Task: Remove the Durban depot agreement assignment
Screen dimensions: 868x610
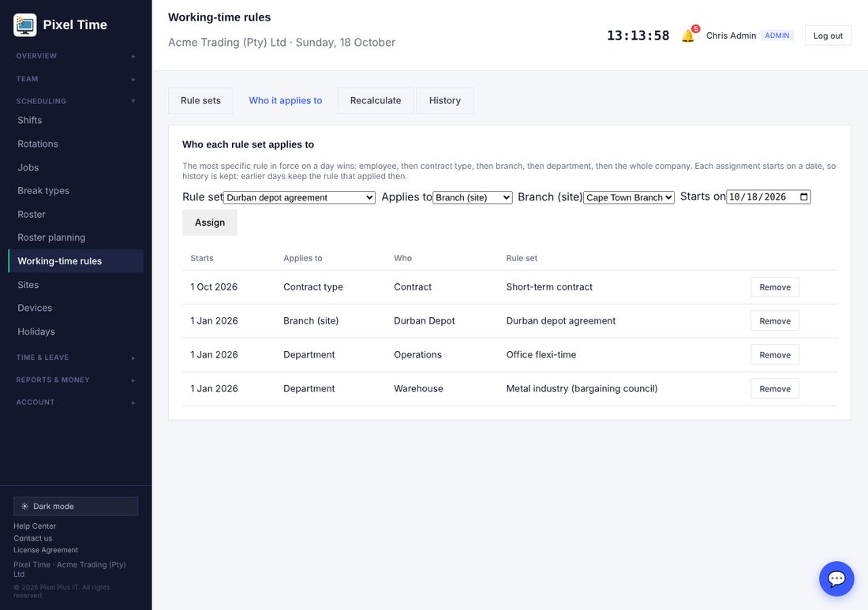Action: coord(774,321)
